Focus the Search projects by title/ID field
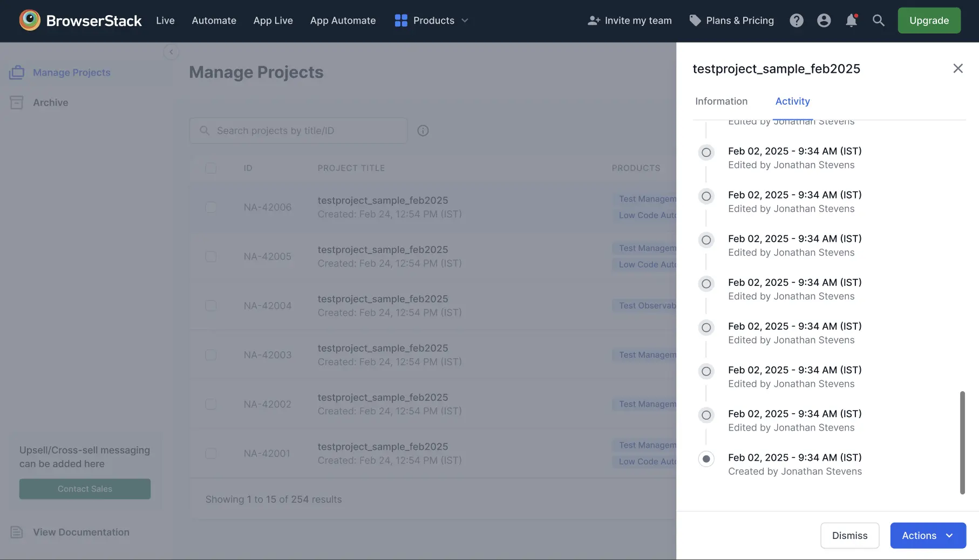This screenshot has width=979, height=560. tap(298, 131)
